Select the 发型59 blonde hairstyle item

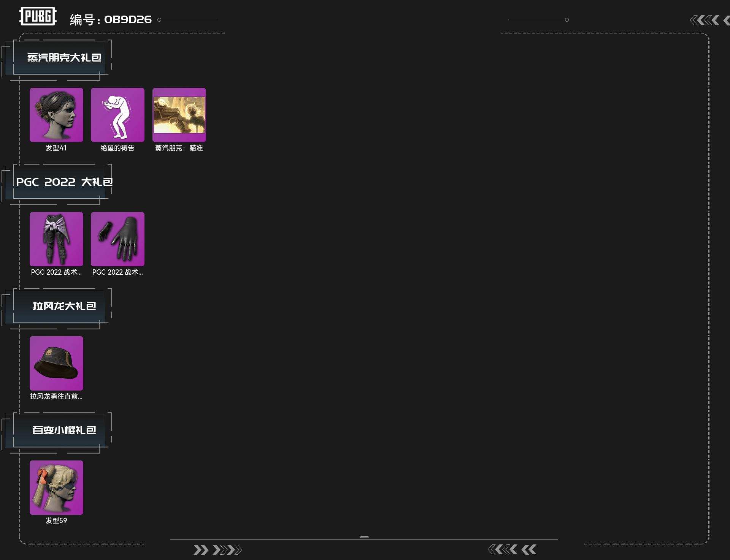click(56, 487)
